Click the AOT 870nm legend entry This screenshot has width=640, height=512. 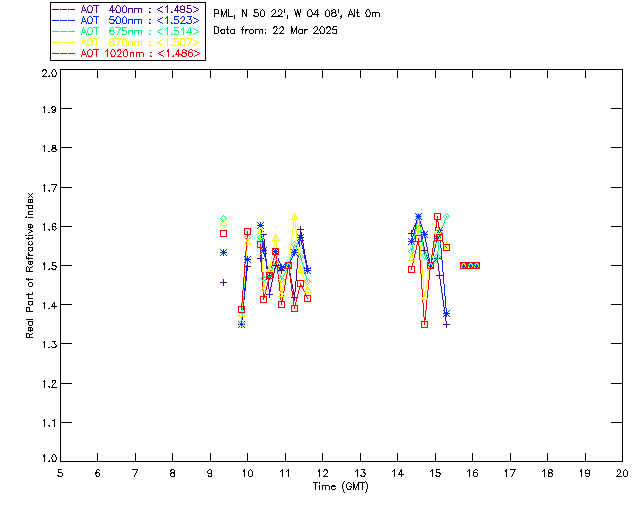(127, 42)
